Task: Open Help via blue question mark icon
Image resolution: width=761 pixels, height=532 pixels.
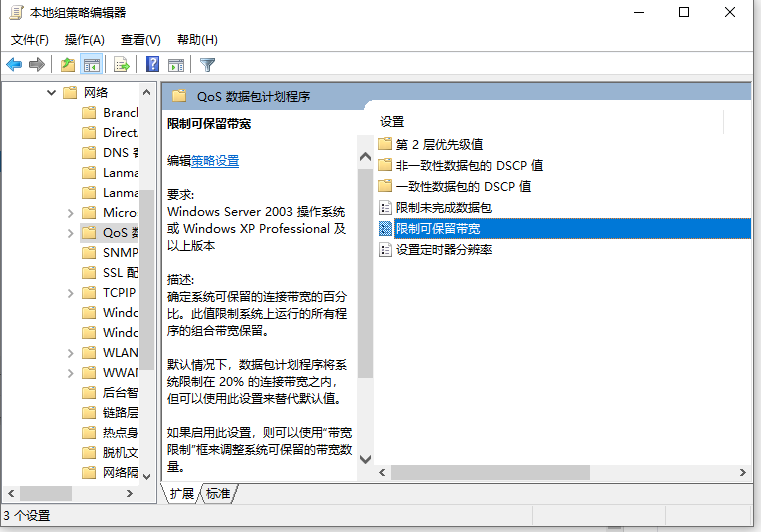Action: point(152,65)
